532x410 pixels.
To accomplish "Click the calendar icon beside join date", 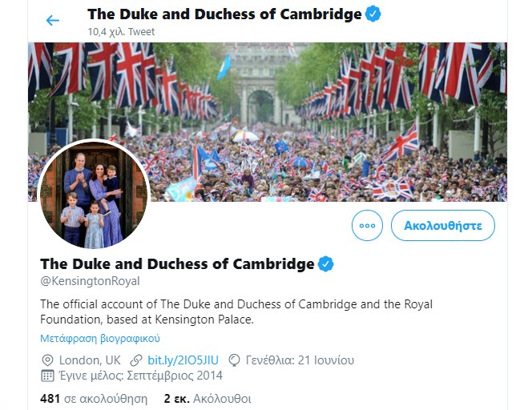I will [47, 376].
